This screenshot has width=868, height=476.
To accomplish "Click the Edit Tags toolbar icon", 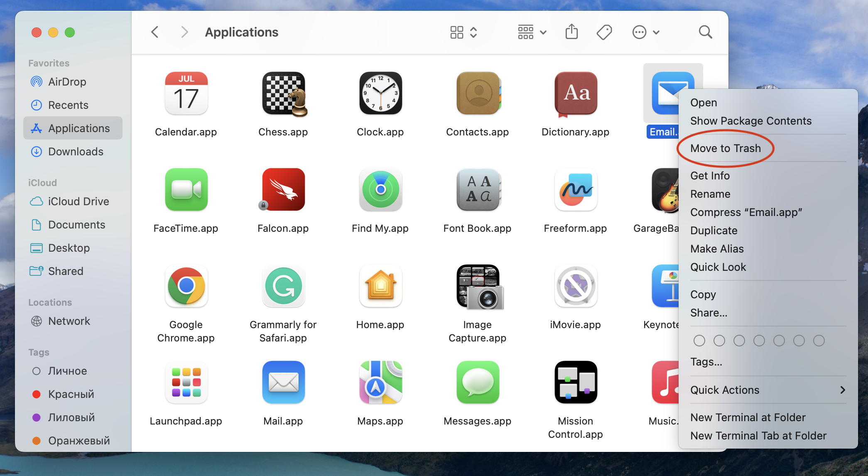I will (604, 32).
